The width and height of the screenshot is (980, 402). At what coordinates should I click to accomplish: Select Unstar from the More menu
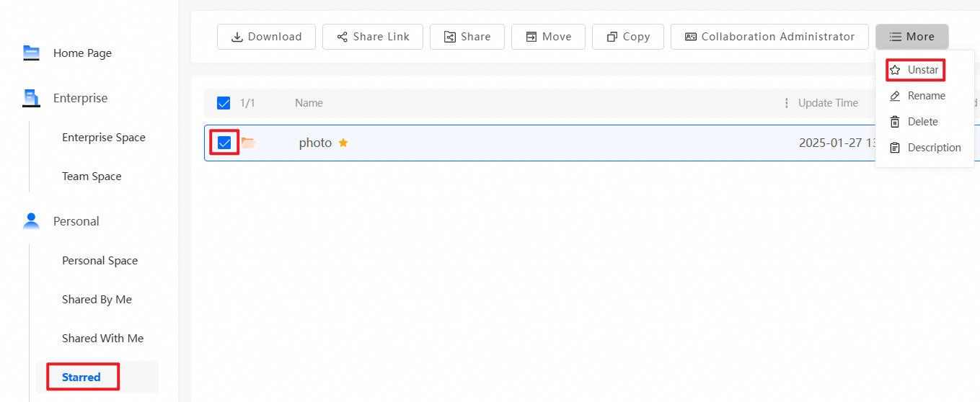coord(915,70)
